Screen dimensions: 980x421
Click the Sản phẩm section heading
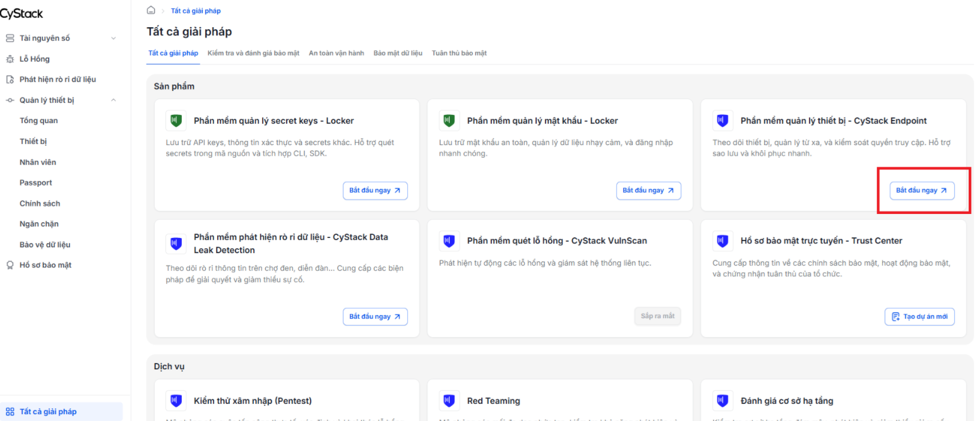tap(174, 86)
